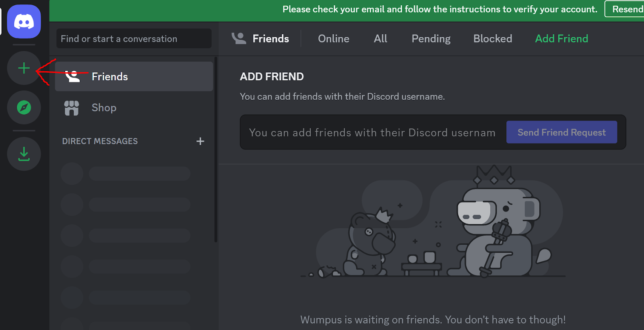The image size is (644, 330).
Task: Select the green Add Friend tab
Action: 561,39
